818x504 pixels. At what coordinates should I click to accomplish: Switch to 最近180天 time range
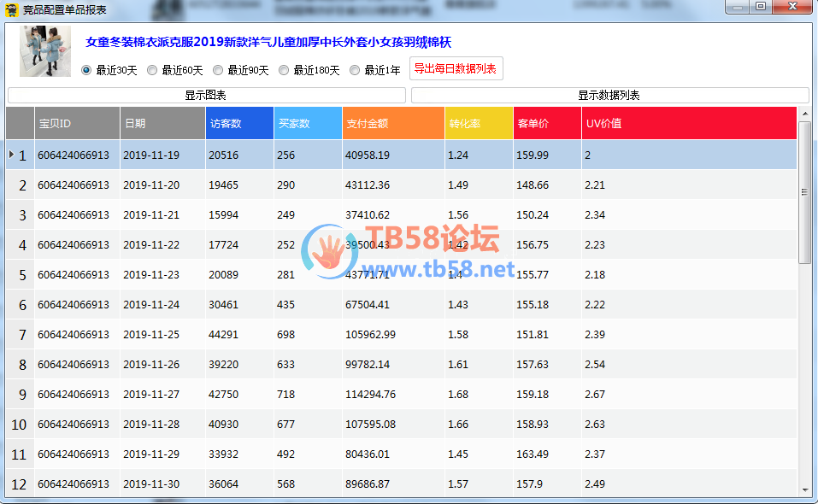click(284, 70)
